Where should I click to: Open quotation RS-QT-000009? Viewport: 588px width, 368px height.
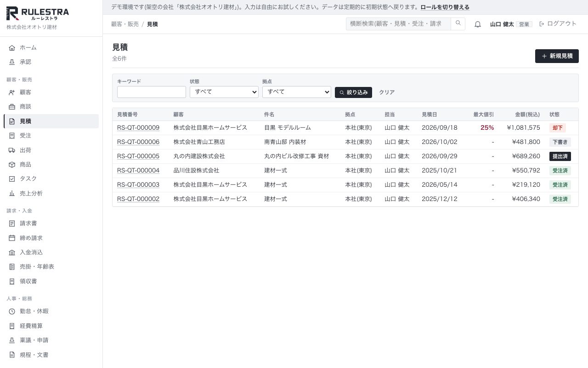pyautogui.click(x=138, y=128)
